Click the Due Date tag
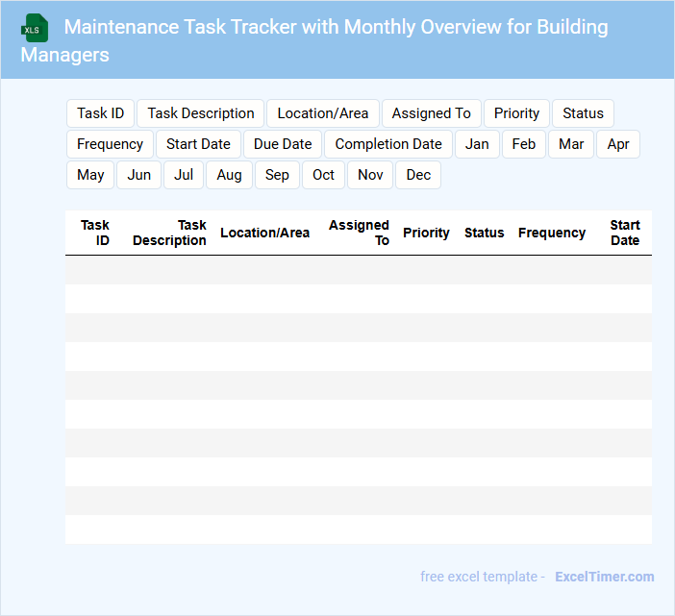Viewport: 675px width, 616px height. click(x=283, y=144)
